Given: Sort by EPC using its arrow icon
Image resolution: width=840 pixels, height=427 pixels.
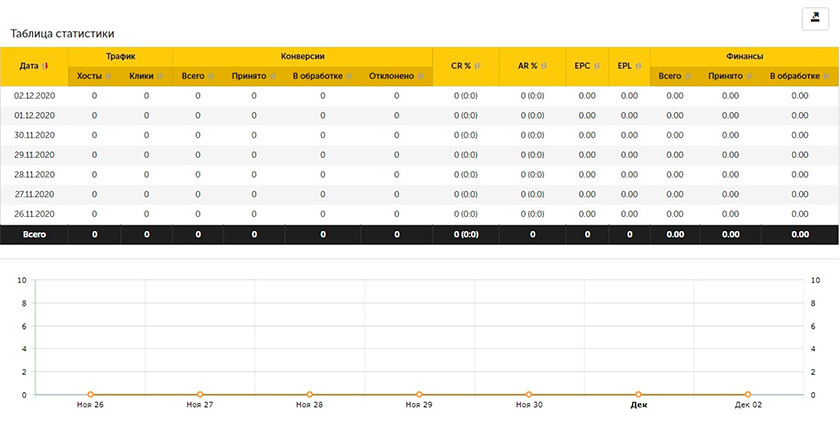Looking at the screenshot, I should (x=596, y=66).
